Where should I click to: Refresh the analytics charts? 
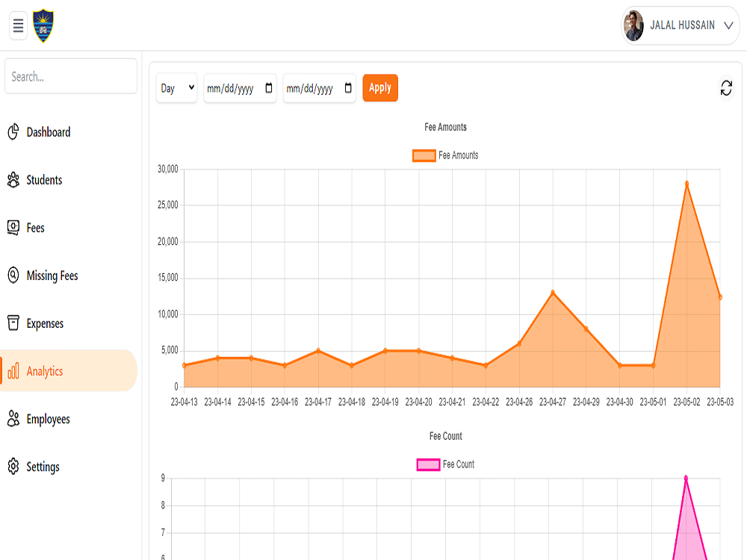click(725, 87)
